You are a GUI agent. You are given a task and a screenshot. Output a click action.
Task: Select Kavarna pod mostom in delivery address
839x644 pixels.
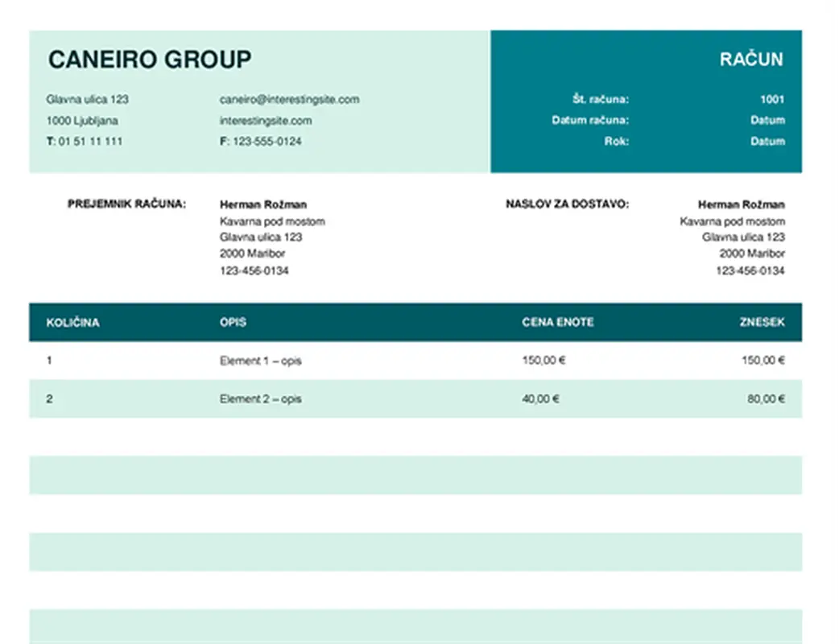pos(732,221)
